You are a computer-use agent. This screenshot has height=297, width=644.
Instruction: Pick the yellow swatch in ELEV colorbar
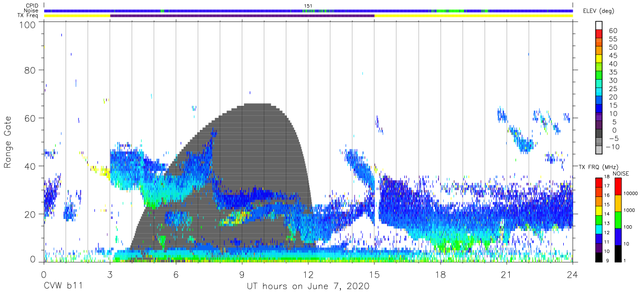click(x=599, y=59)
